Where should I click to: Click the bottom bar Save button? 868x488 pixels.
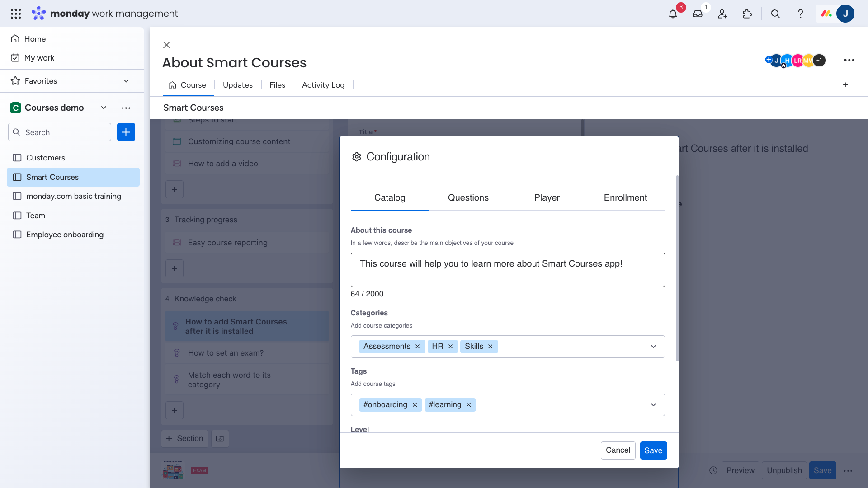coord(822,470)
